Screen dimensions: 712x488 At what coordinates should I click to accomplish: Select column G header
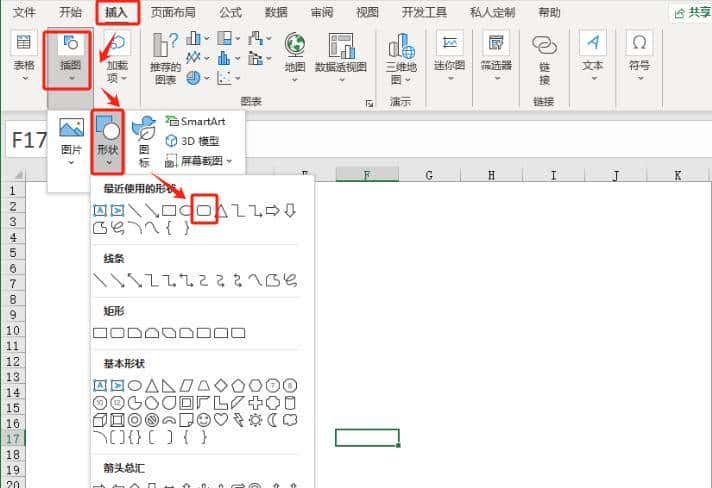click(429, 176)
